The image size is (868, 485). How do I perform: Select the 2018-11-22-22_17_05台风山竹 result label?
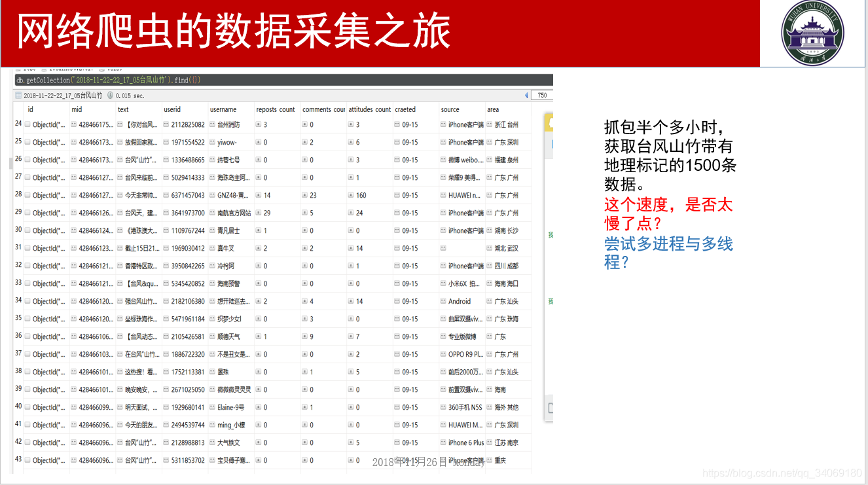coord(63,96)
